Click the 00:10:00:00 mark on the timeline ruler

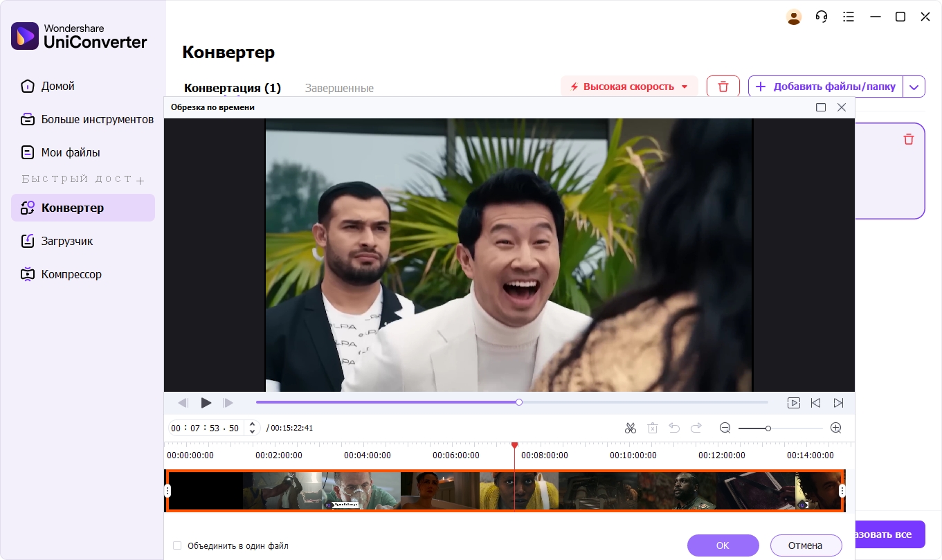[633, 455]
